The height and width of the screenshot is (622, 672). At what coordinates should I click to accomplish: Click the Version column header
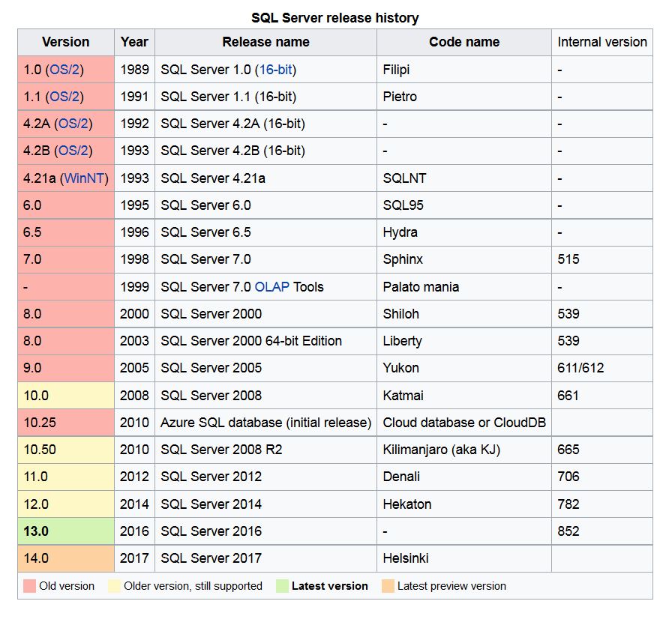click(x=65, y=42)
